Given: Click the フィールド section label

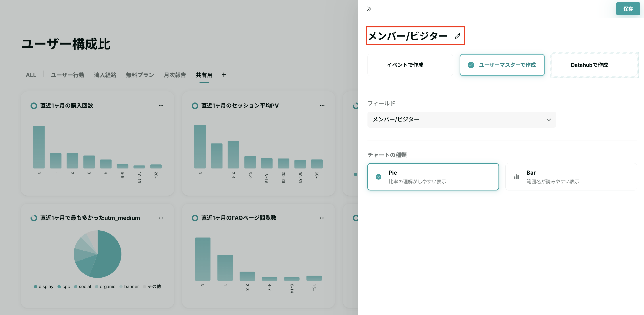Looking at the screenshot, I should 381,103.
